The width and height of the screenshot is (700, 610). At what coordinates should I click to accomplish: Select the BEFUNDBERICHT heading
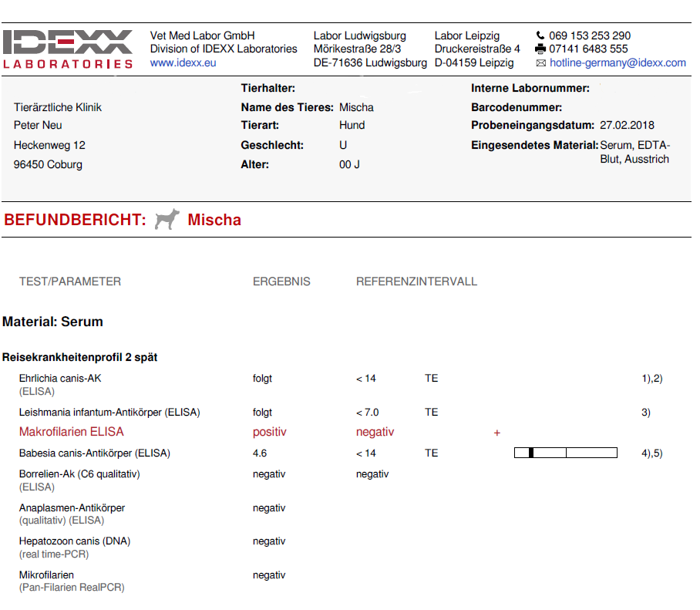pos(75,220)
